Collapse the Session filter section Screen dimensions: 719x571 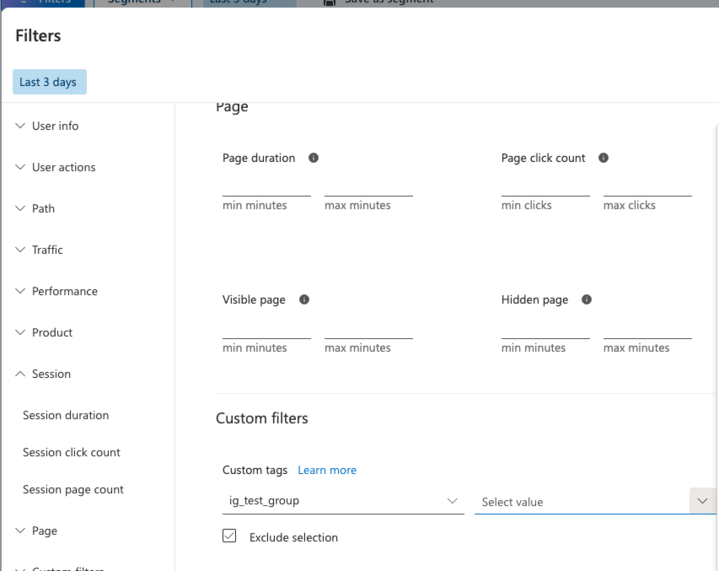tap(51, 374)
